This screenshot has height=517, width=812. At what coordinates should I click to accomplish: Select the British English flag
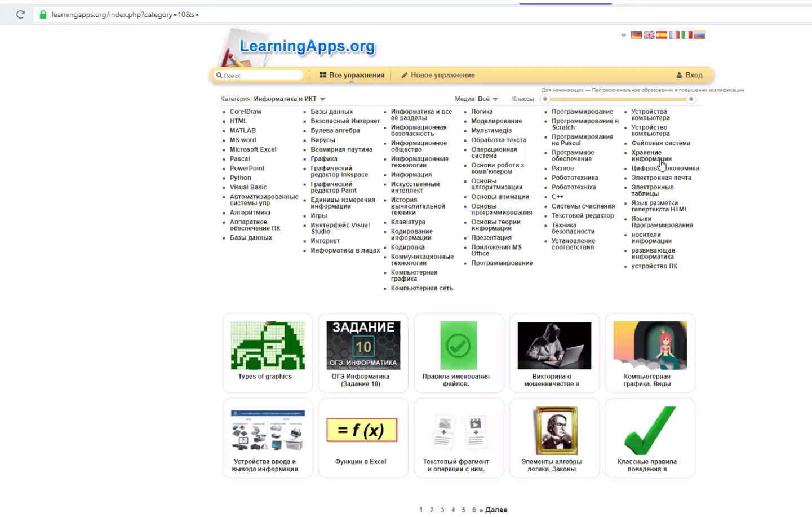pyautogui.click(x=649, y=35)
